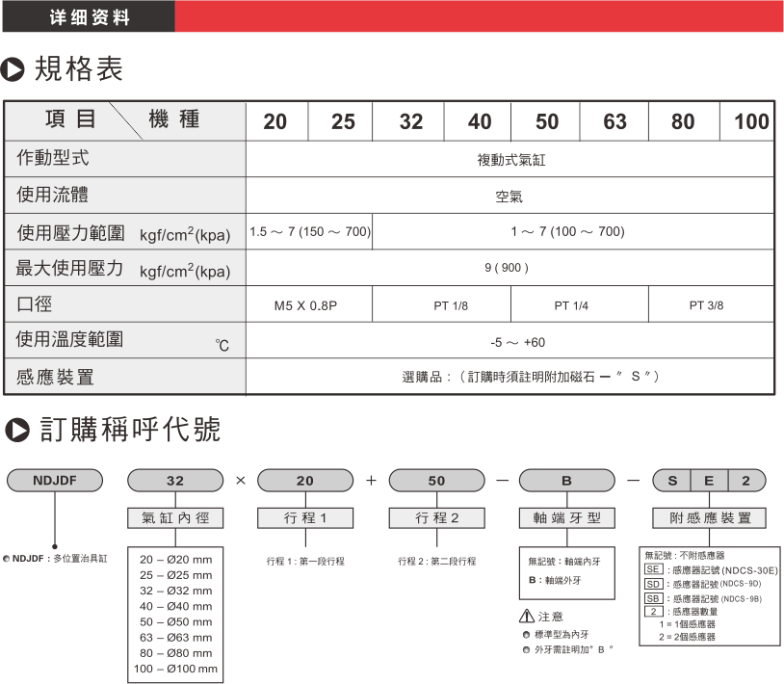Select the B thread type pill
784x684 pixels.
[x=566, y=481]
